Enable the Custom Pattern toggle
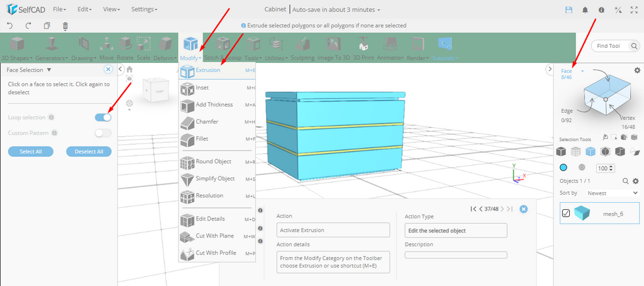 103,133
